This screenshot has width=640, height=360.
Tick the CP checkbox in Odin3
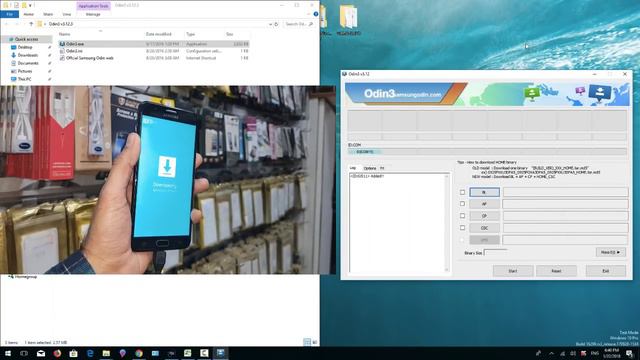(462, 216)
